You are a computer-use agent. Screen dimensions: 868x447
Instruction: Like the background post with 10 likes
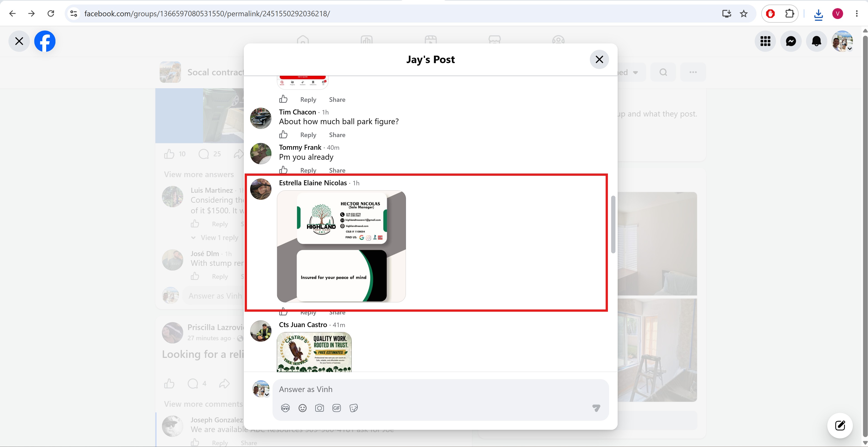[169, 154]
